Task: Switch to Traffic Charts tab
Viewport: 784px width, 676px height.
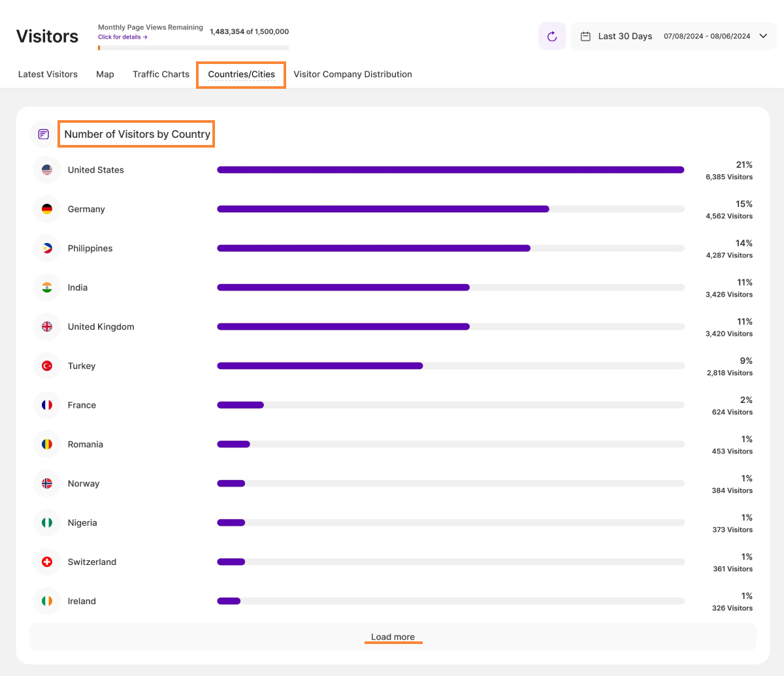Action: tap(161, 74)
